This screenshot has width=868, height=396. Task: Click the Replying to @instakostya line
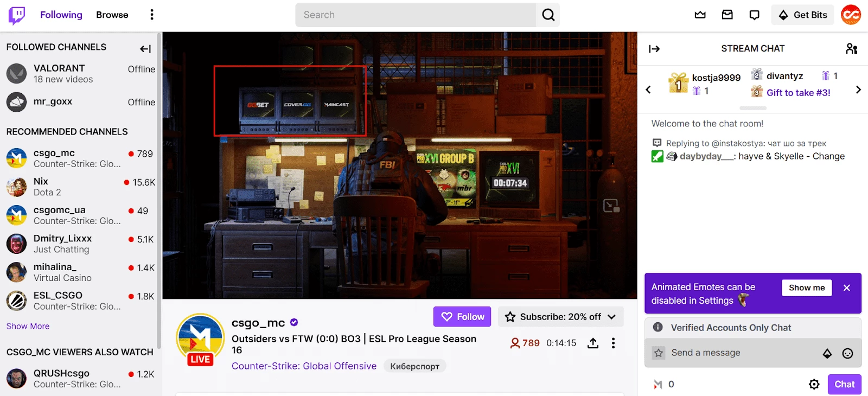pyautogui.click(x=746, y=143)
